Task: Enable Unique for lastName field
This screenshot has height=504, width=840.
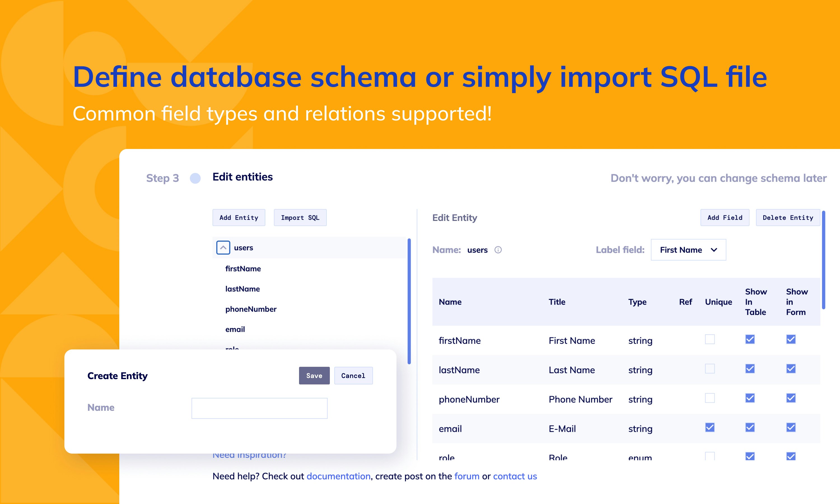Action: [x=710, y=368]
